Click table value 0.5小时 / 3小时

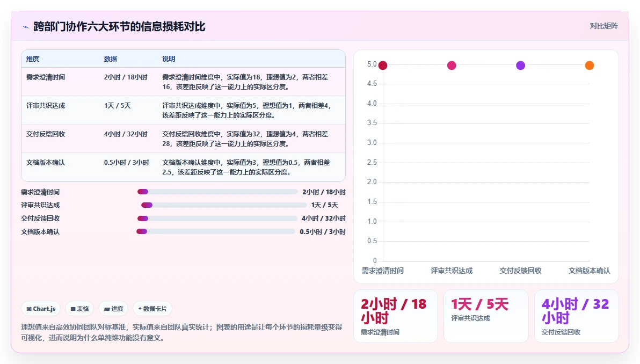127,163
